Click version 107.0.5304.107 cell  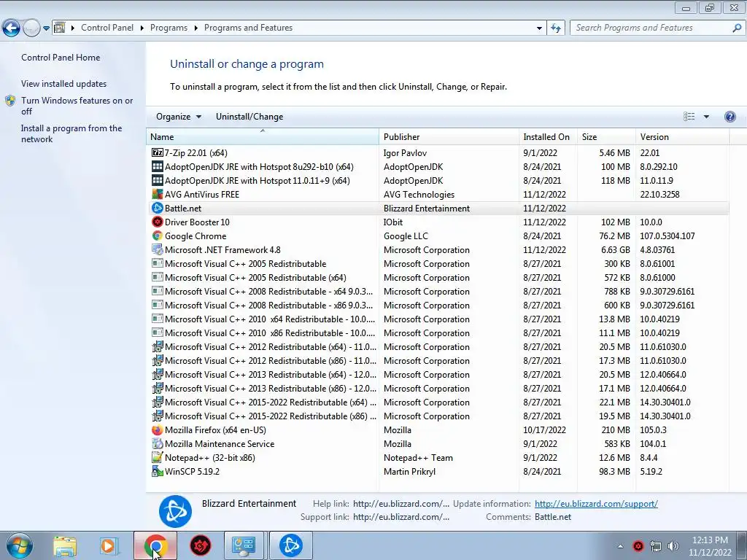[667, 236]
